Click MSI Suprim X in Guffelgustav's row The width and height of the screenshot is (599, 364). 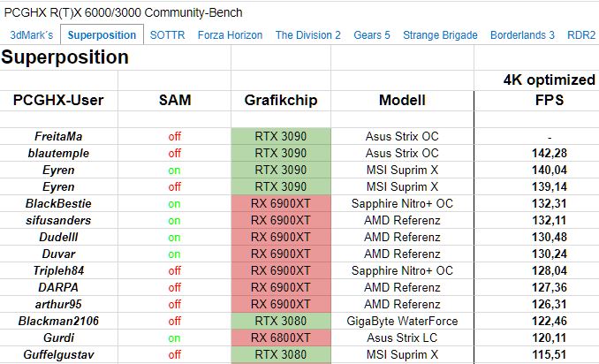coord(402,355)
